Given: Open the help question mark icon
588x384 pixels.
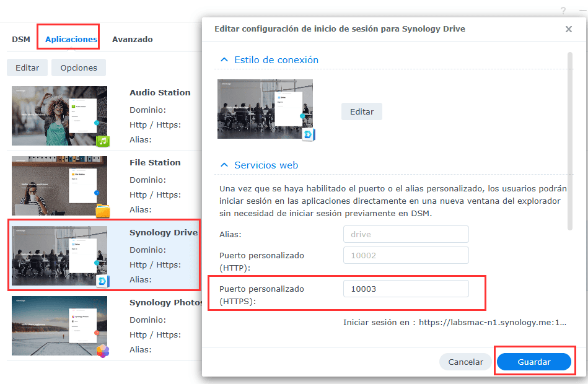Looking at the screenshot, I should click(x=563, y=11).
